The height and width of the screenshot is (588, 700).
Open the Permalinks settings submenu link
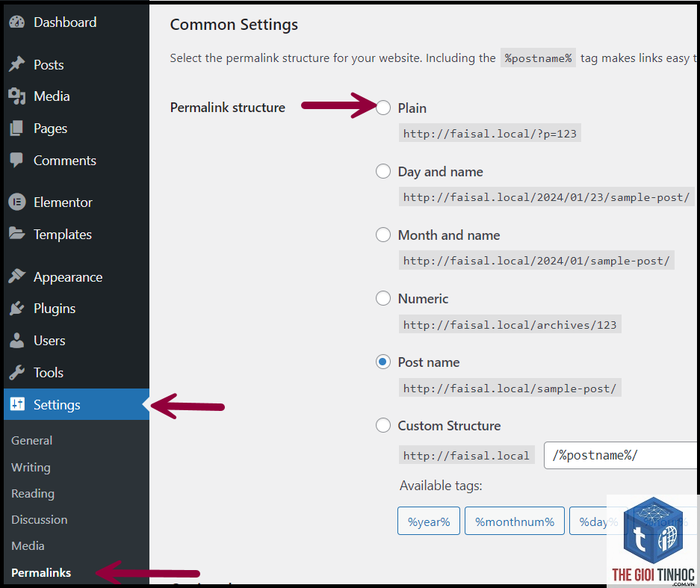[x=41, y=572]
